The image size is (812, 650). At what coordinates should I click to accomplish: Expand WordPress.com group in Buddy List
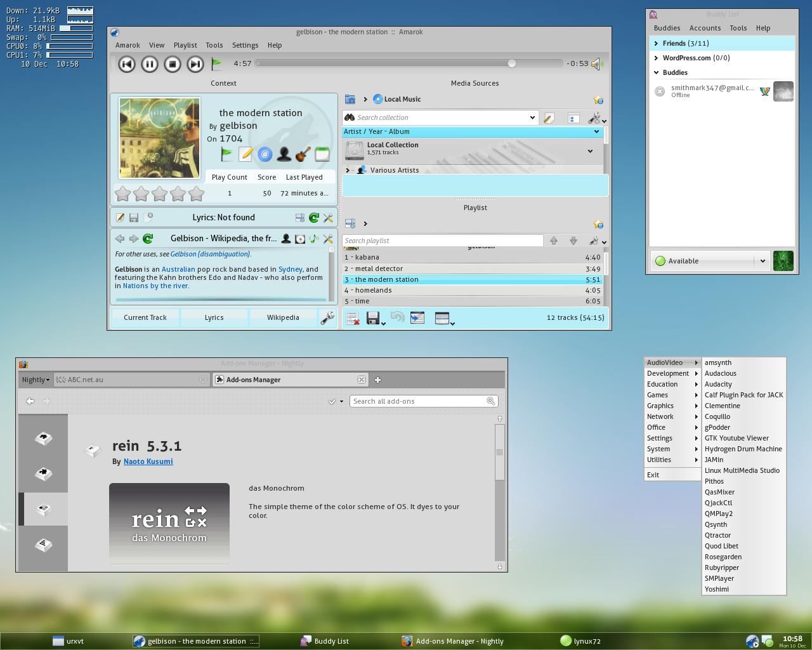656,58
